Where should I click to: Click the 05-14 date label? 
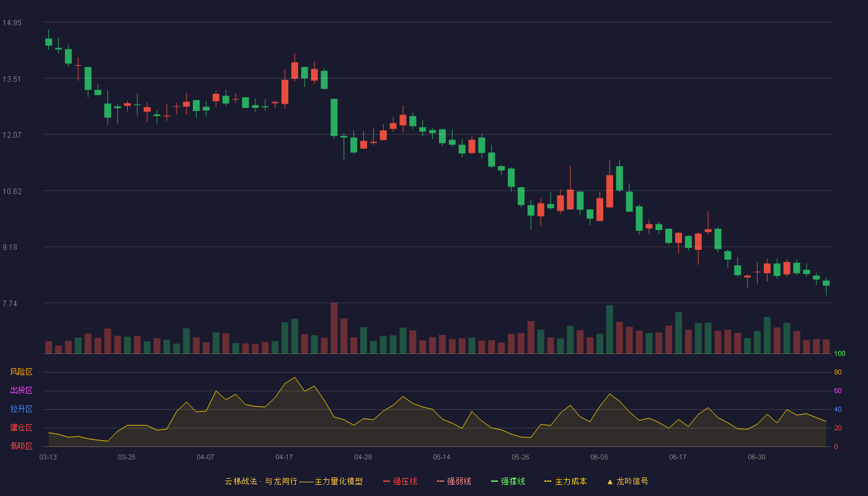click(441, 457)
